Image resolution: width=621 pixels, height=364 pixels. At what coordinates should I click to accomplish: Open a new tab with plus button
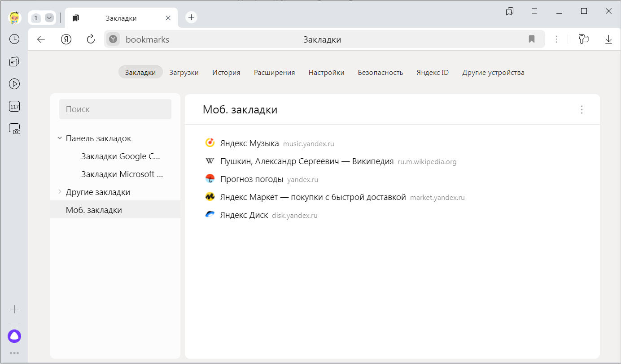click(191, 17)
